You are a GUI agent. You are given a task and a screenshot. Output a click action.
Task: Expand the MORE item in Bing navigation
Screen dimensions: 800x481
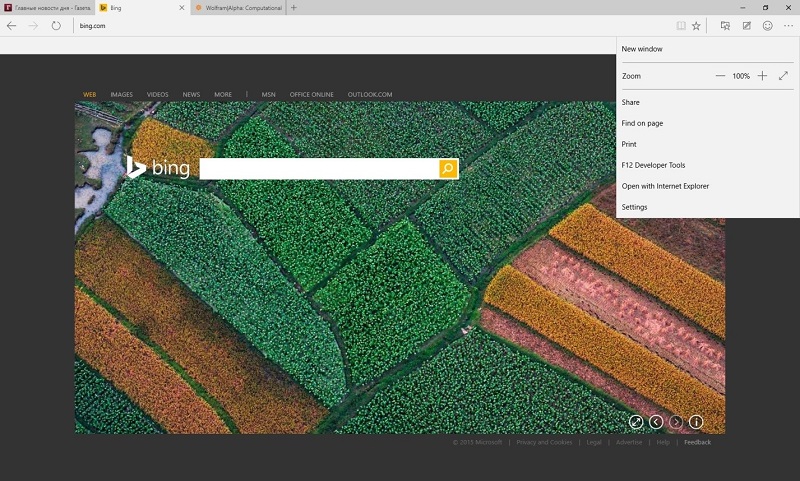tap(223, 95)
